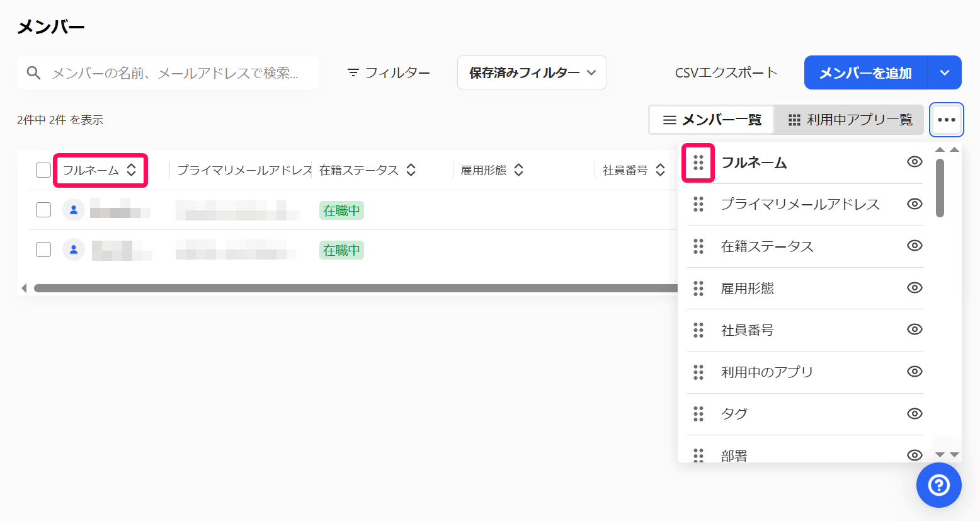Open the three-dots column settings menu
The height and width of the screenshot is (521, 980).
coord(946,120)
